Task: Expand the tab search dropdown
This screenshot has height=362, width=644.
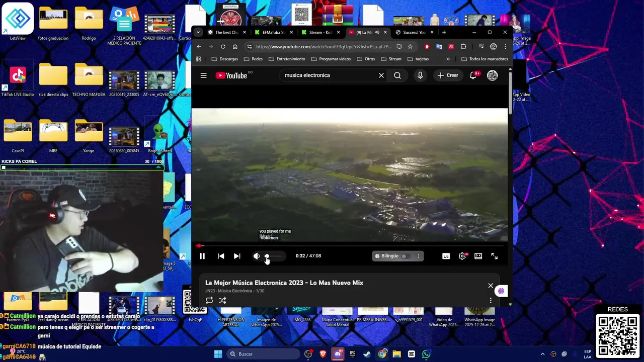Action: tap(198, 32)
